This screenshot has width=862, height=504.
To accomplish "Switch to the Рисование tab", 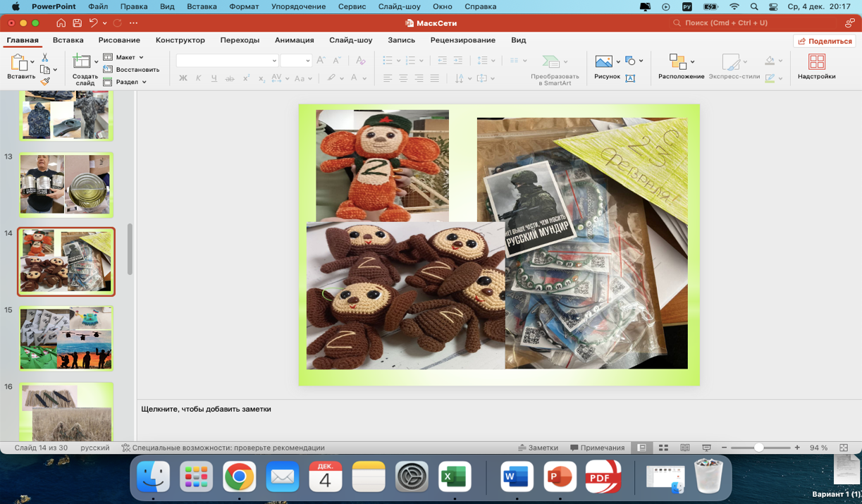I will tap(119, 40).
